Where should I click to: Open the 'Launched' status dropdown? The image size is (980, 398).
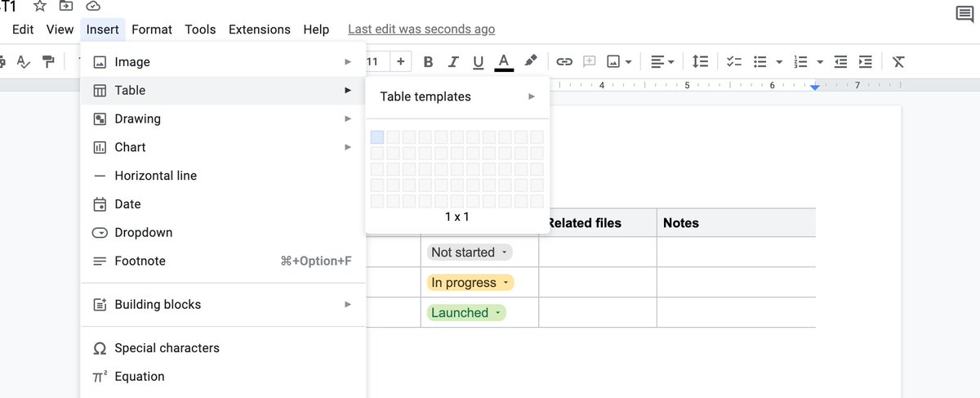coord(466,313)
